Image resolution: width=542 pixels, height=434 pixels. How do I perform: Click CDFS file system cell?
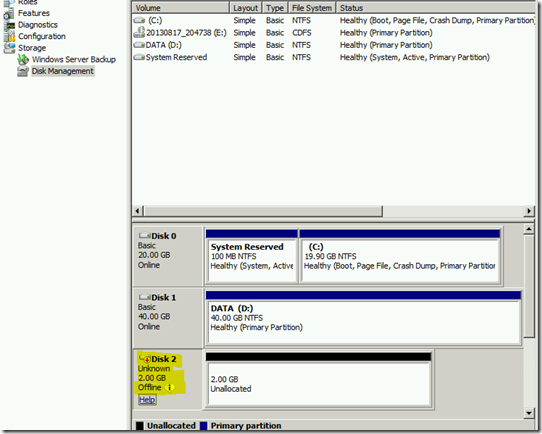[x=301, y=33]
